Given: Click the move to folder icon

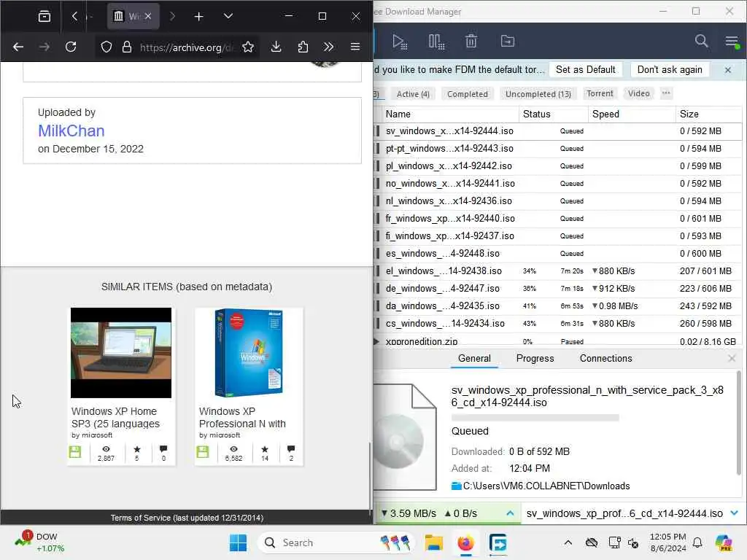Looking at the screenshot, I should pyautogui.click(x=508, y=42).
